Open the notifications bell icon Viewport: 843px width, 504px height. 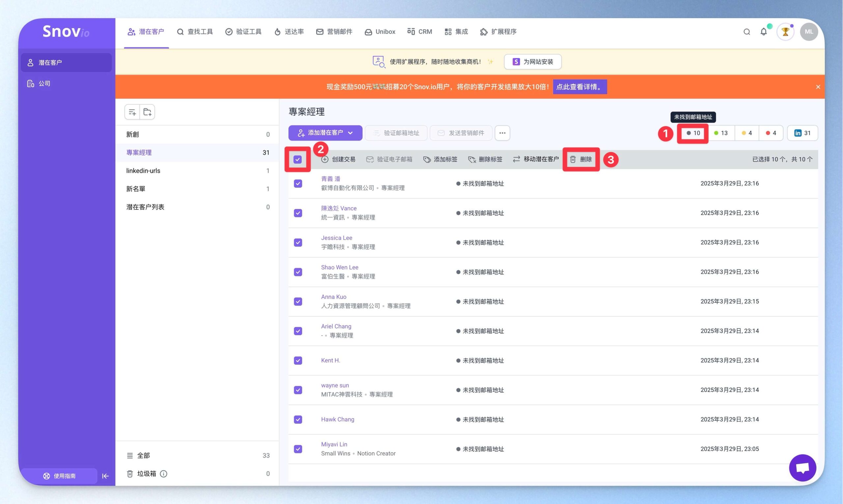point(763,32)
